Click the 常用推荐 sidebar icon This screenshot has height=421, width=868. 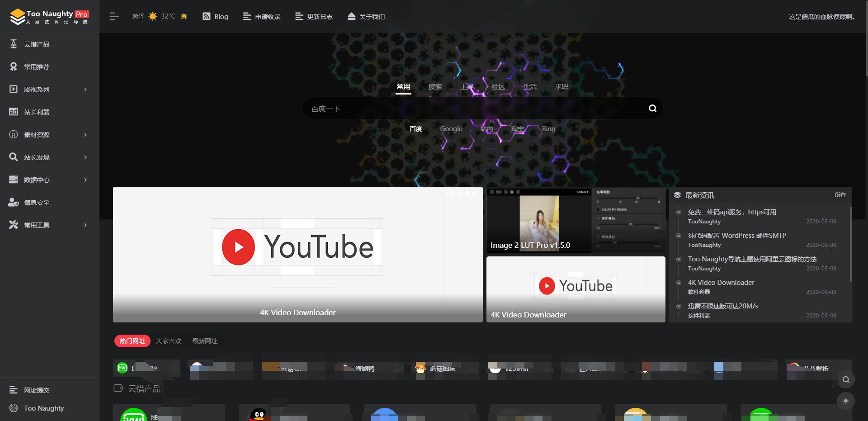click(14, 66)
